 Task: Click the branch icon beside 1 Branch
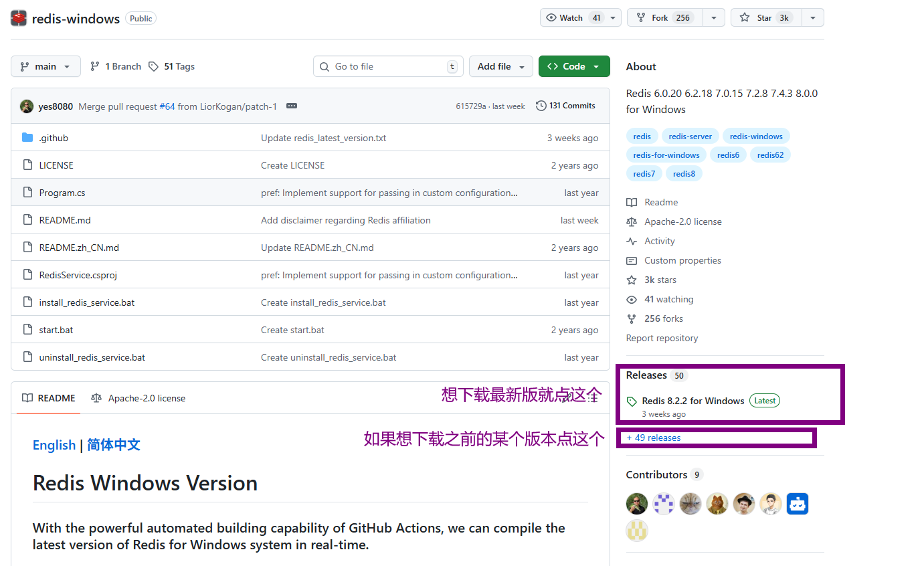pos(95,66)
